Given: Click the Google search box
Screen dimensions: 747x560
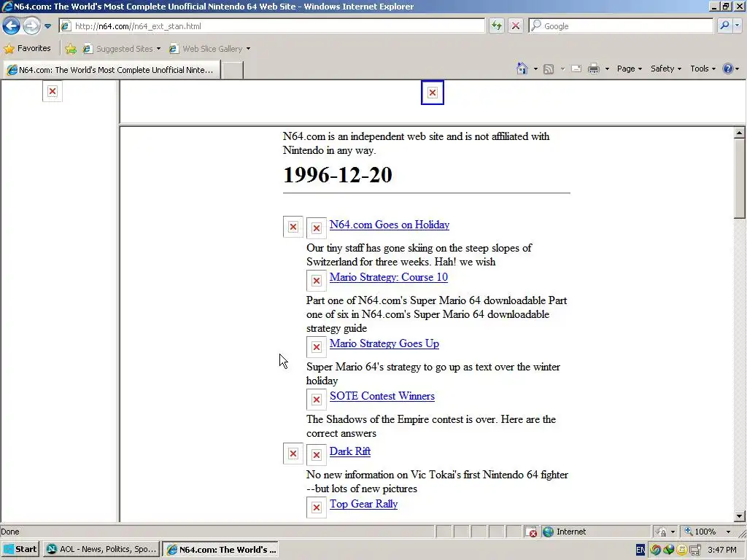Looking at the screenshot, I should click(621, 26).
